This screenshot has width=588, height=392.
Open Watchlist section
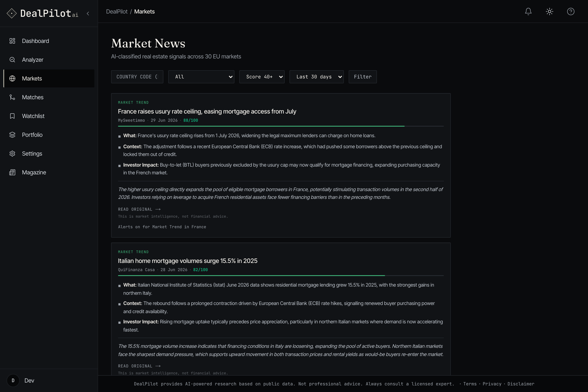pyautogui.click(x=49, y=116)
